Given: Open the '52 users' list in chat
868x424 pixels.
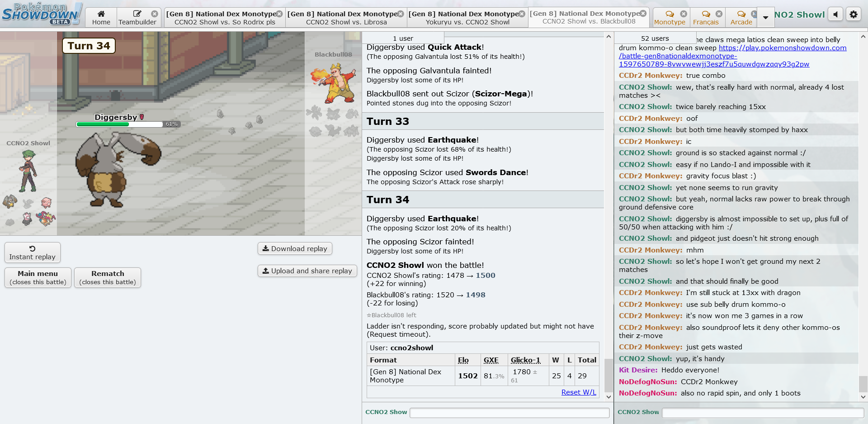Looking at the screenshot, I should click(655, 38).
